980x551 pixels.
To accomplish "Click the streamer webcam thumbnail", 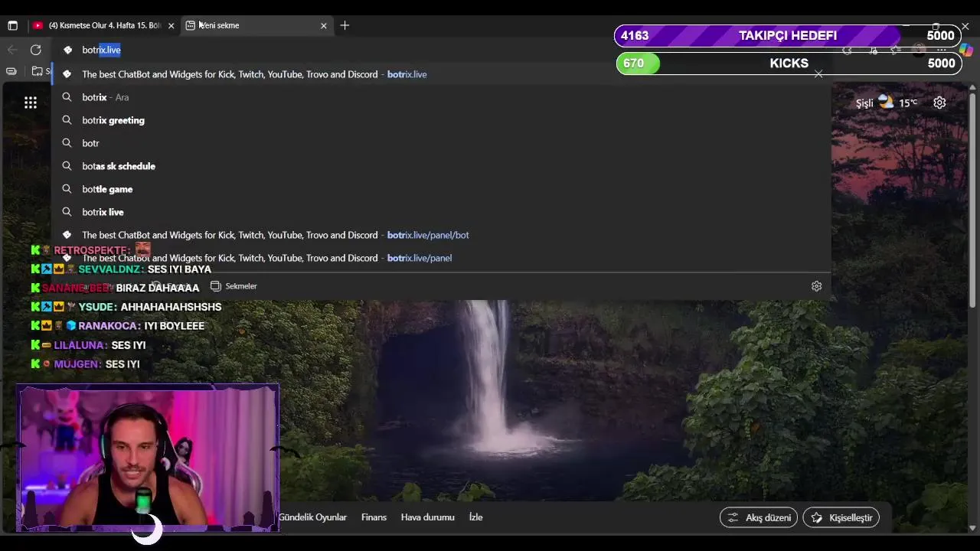I will click(x=148, y=458).
